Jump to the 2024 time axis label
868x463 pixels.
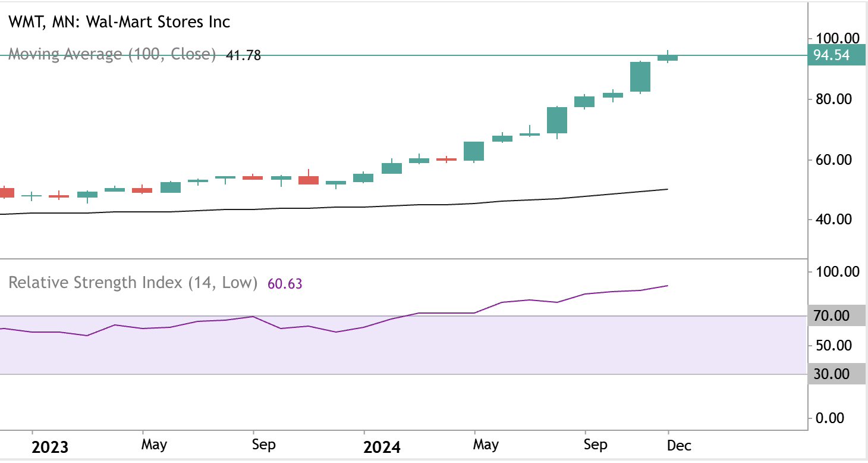click(x=382, y=446)
